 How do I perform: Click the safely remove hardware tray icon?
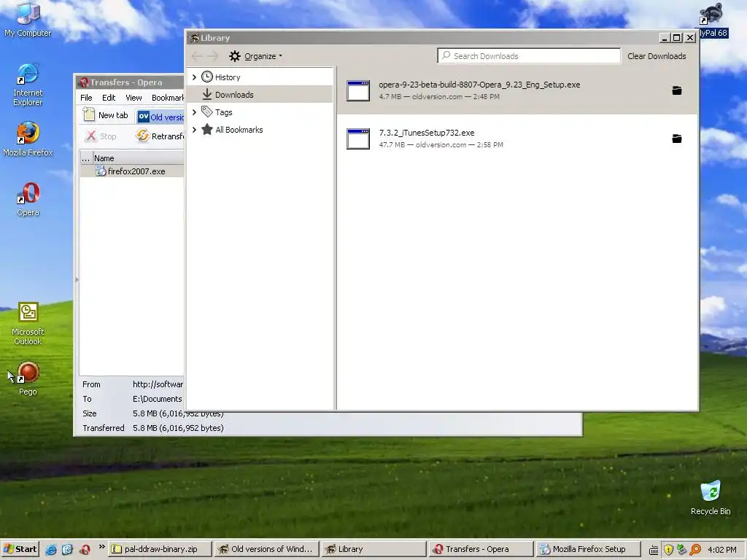(x=682, y=550)
